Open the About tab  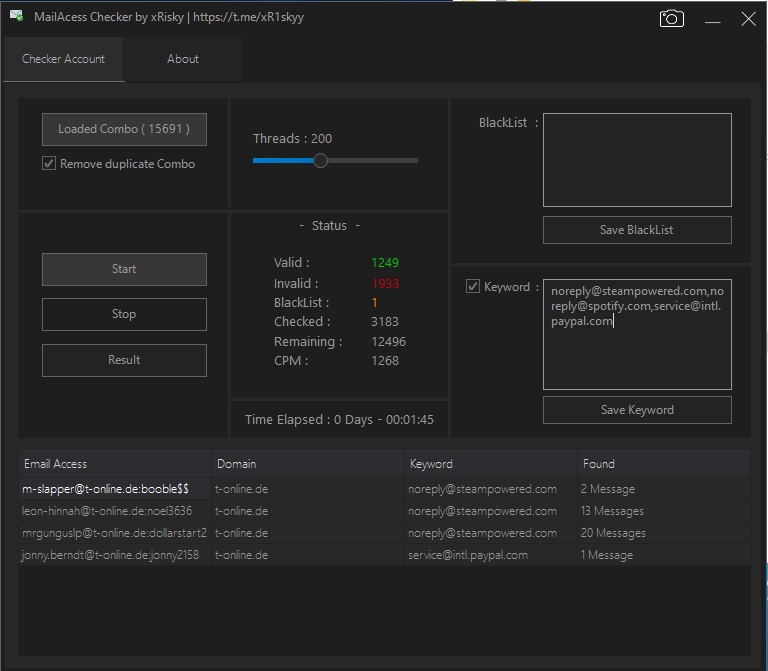[183, 59]
